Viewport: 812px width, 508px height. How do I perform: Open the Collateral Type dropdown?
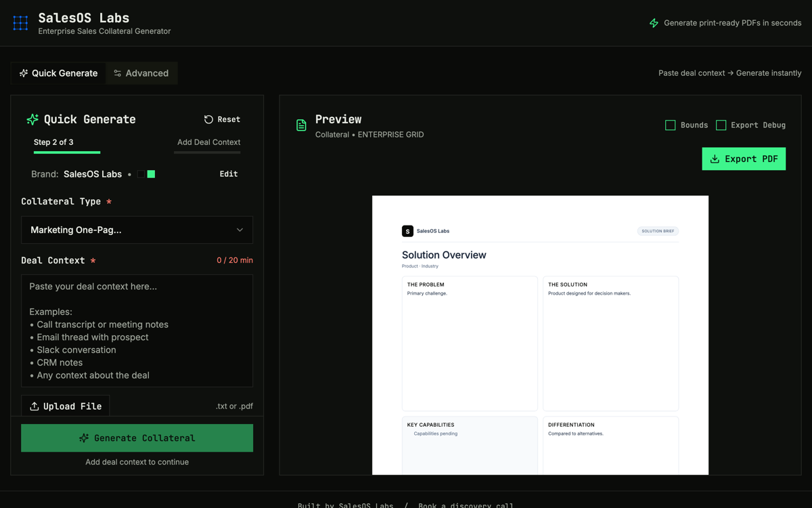point(137,230)
